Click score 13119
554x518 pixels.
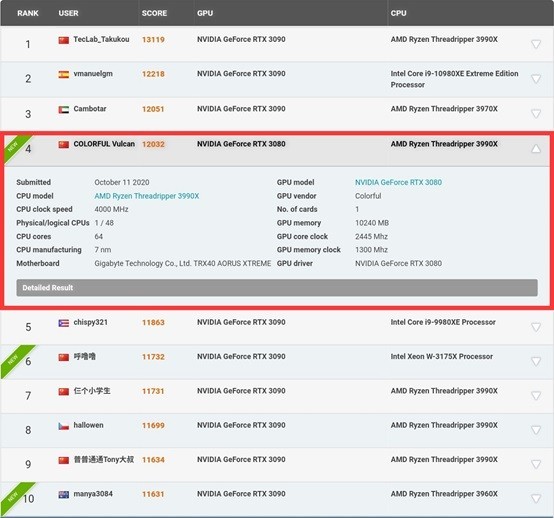[153, 40]
